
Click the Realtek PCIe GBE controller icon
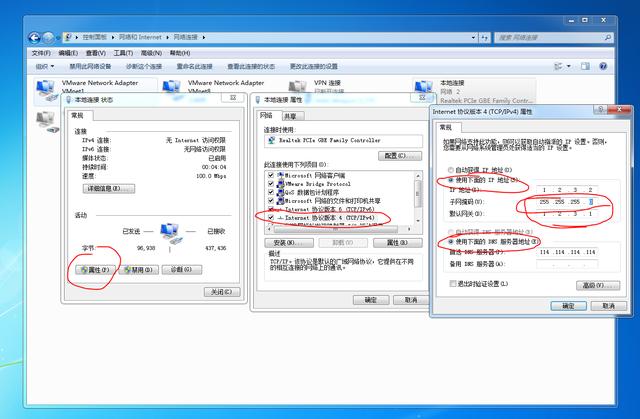coord(271,140)
